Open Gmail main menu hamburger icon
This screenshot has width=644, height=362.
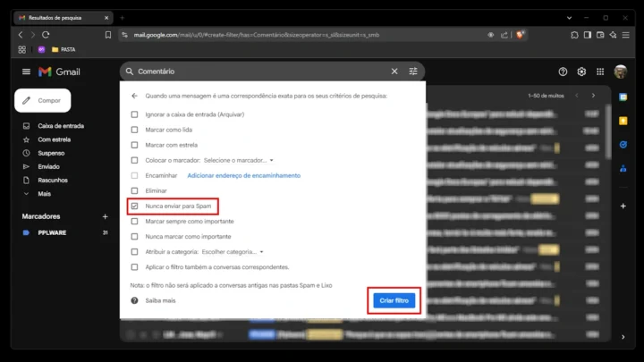pyautogui.click(x=26, y=72)
